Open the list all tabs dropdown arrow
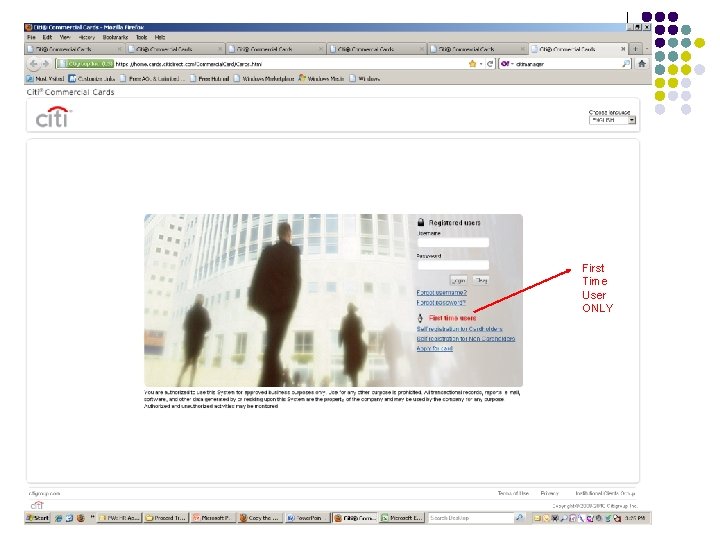This screenshot has height=540, width=720. (647, 49)
